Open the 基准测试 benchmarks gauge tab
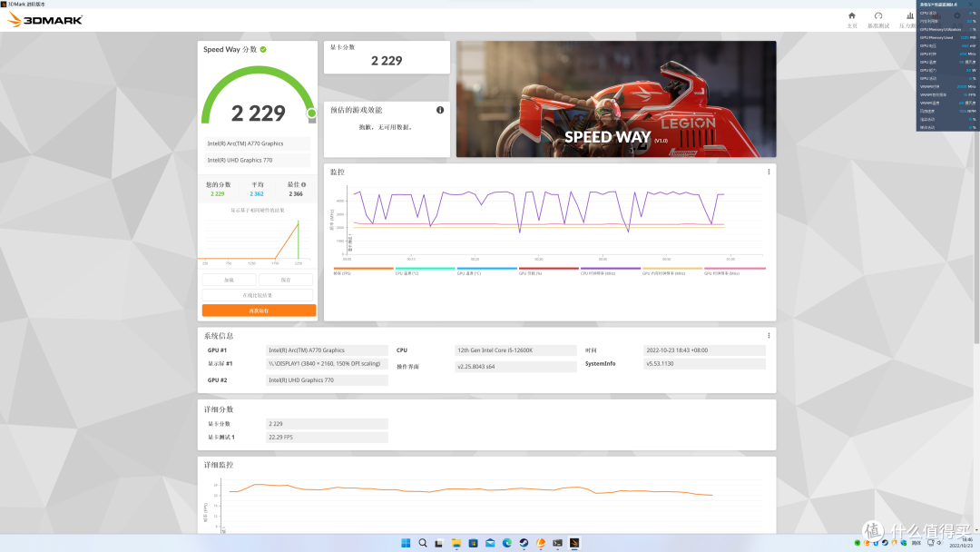This screenshot has width=980, height=552. tap(878, 19)
